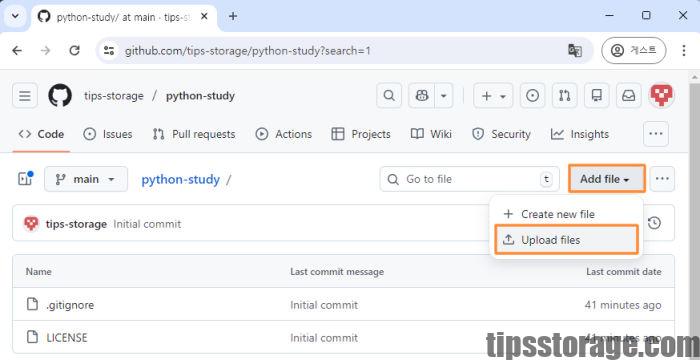The image size is (700, 360).
Task: Switch to the Pull requests tab
Action: [x=194, y=134]
